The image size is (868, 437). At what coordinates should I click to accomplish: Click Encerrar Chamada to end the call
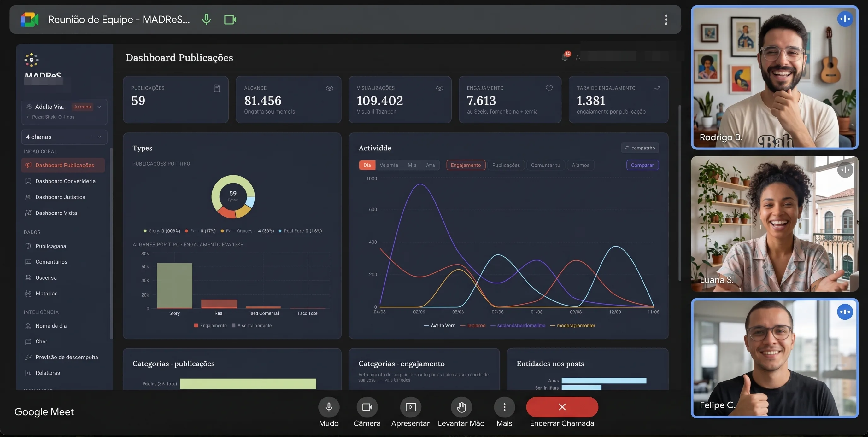point(562,407)
